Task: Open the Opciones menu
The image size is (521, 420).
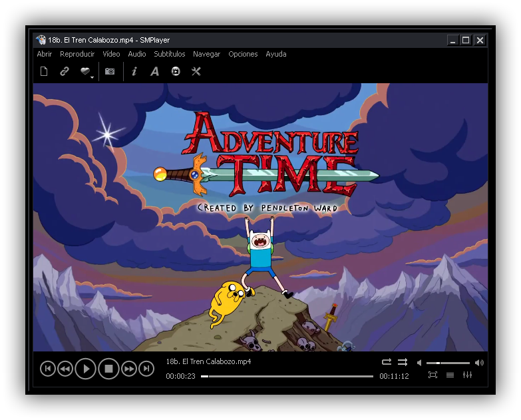Action: point(243,54)
